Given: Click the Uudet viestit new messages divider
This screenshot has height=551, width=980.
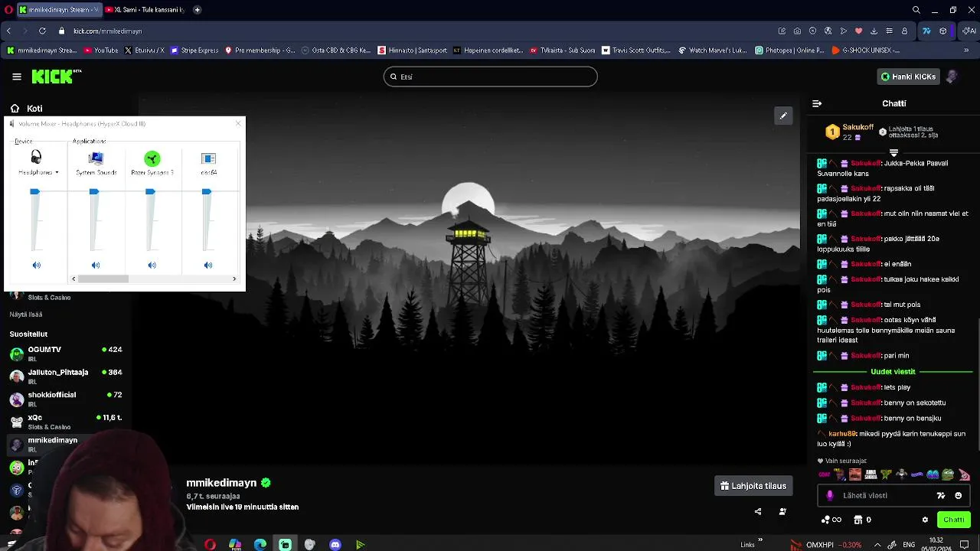Looking at the screenshot, I should point(893,372).
